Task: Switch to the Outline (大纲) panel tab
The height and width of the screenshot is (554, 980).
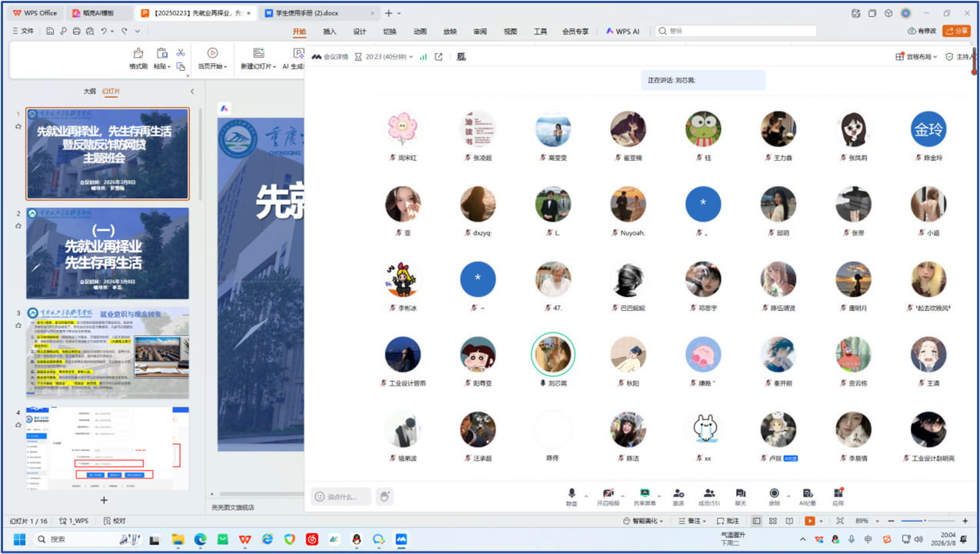Action: (89, 92)
